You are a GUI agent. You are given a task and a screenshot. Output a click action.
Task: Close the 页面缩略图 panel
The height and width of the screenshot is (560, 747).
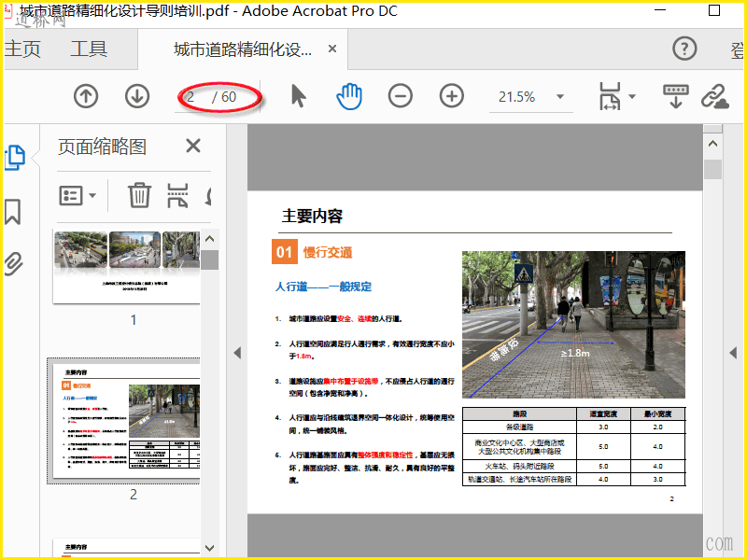tap(193, 146)
